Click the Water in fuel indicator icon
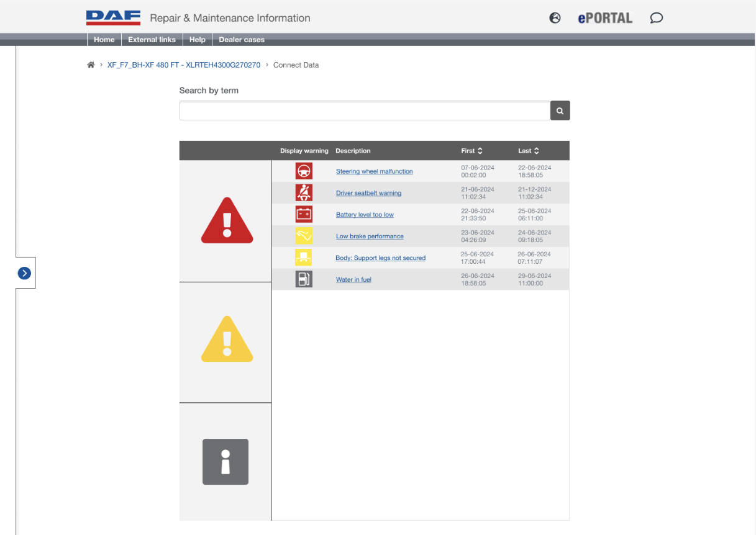This screenshot has width=756, height=535. pos(304,279)
